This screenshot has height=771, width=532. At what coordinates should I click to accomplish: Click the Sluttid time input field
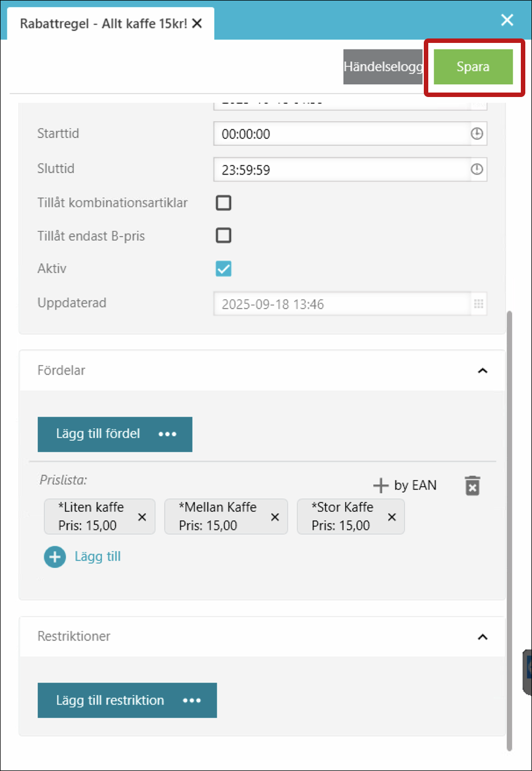click(340, 170)
